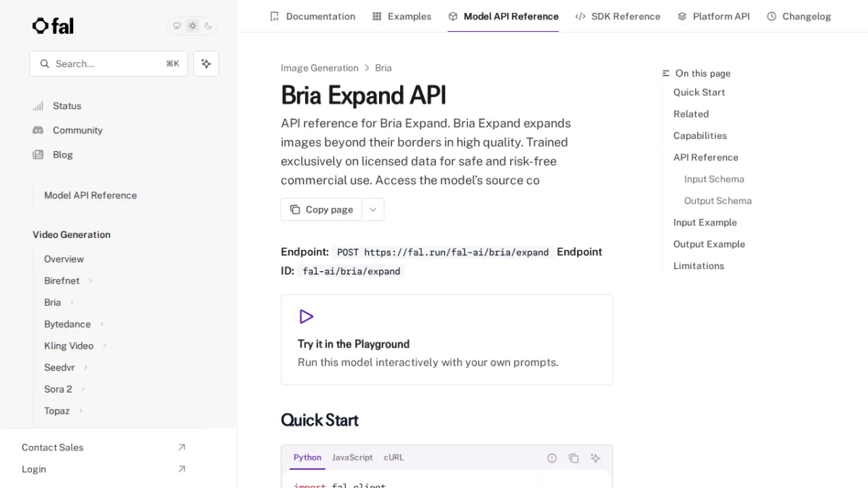This screenshot has width=868, height=488.
Task: Click Bria breadcrumb
Action: click(x=383, y=68)
